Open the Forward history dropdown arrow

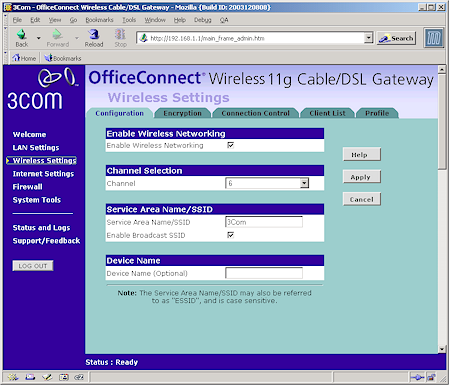coord(77,38)
